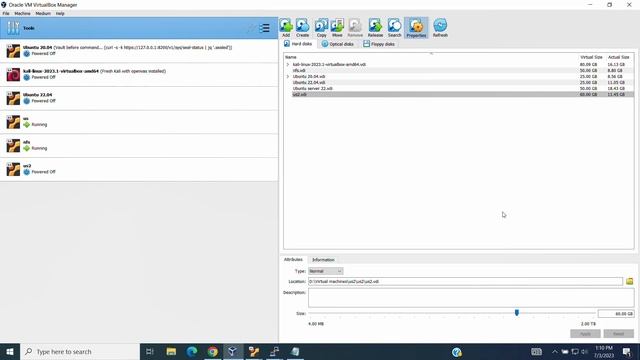Launch Microsoft Edge from the taskbar
This screenshot has width=640, height=360.
tap(192, 351)
